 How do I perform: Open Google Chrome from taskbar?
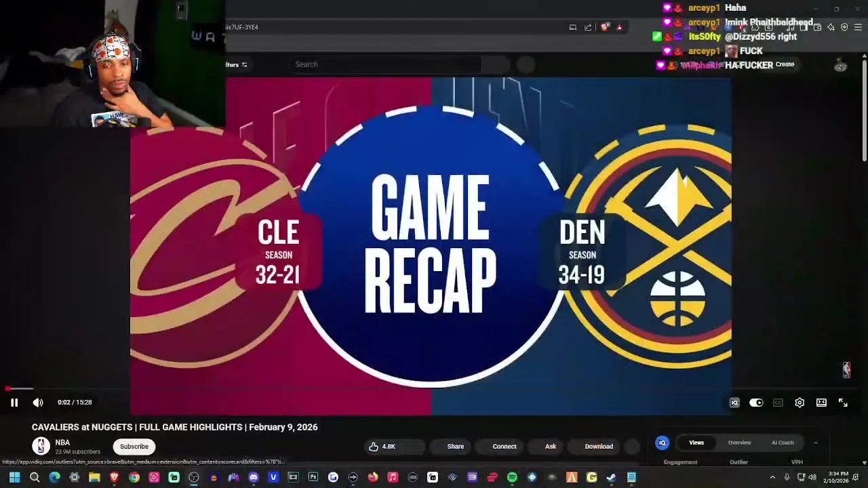point(134,477)
